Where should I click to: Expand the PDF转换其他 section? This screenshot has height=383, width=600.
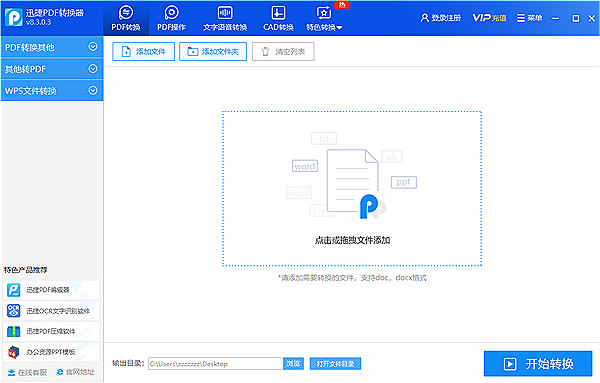click(x=52, y=47)
